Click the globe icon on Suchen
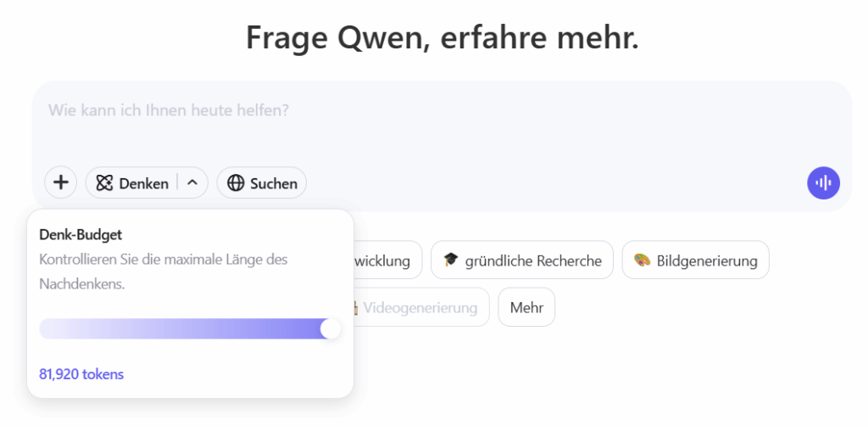 click(236, 183)
